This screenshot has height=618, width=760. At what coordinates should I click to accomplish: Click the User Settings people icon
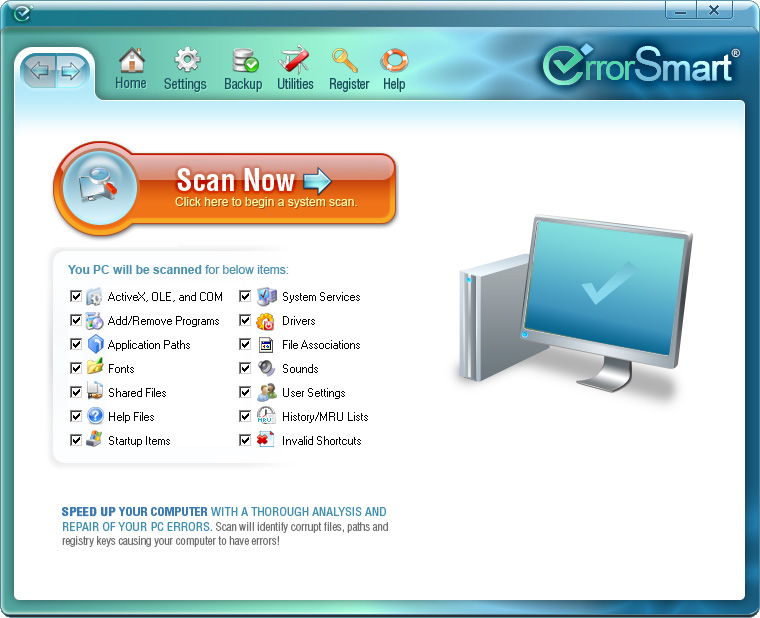pyautogui.click(x=267, y=392)
